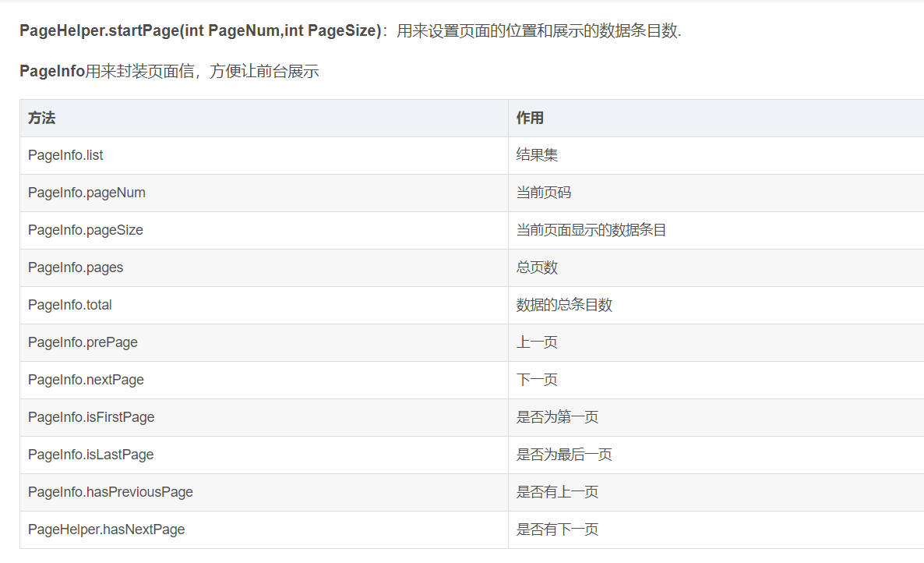Select the PageInfo.isFirstPage cell

(264, 417)
